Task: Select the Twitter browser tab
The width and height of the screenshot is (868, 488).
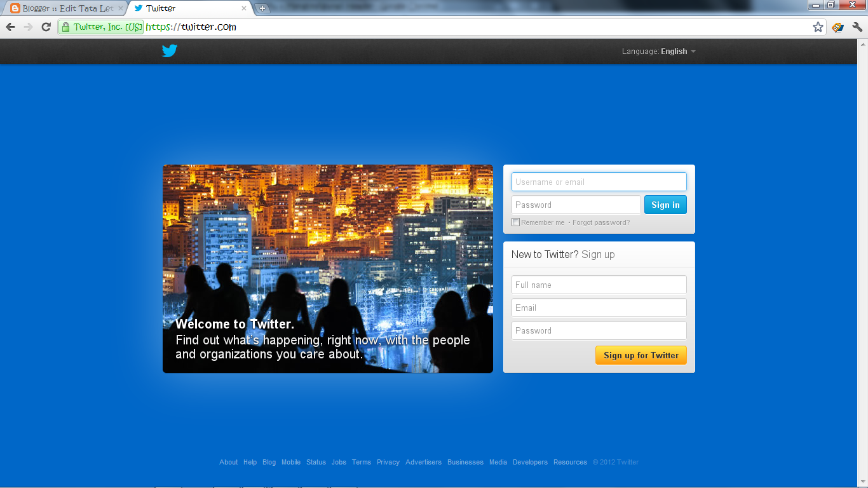Action: click(x=189, y=8)
